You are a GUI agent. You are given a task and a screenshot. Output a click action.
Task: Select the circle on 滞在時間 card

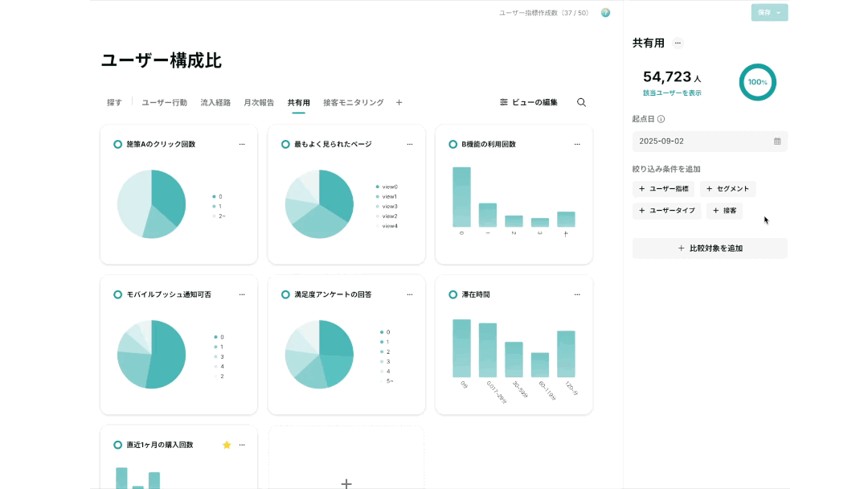(x=452, y=294)
